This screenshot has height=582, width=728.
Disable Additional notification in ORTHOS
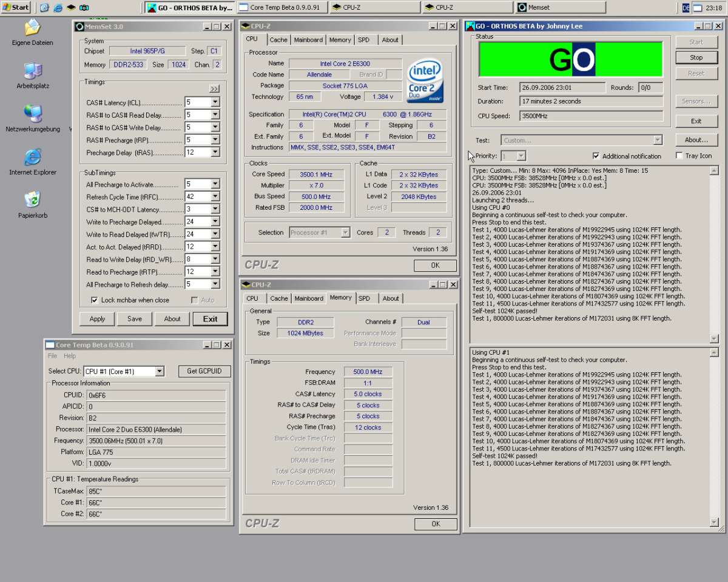tap(596, 156)
